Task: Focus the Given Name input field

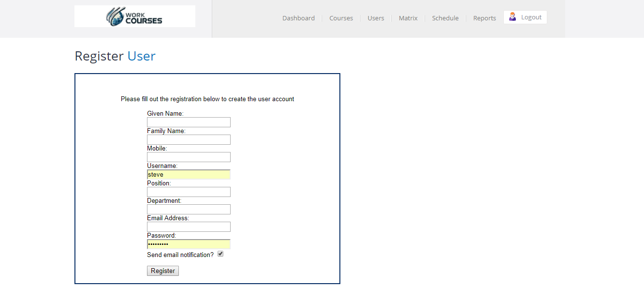Action: click(x=189, y=122)
